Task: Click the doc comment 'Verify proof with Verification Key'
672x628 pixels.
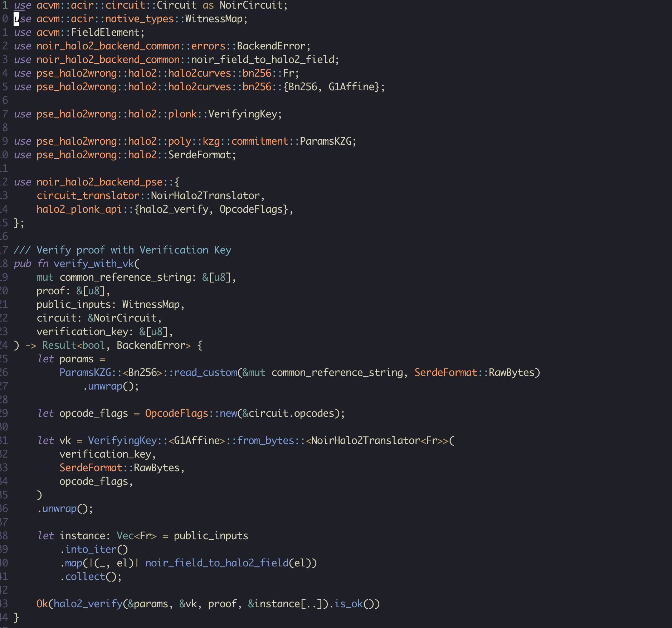Action: 134,250
